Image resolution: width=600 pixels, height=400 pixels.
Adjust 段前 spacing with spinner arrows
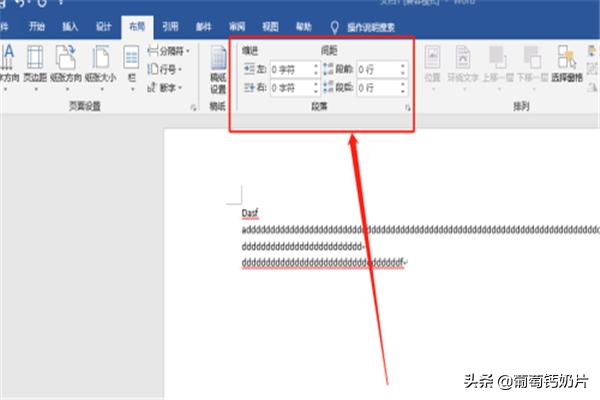pyautogui.click(x=403, y=69)
